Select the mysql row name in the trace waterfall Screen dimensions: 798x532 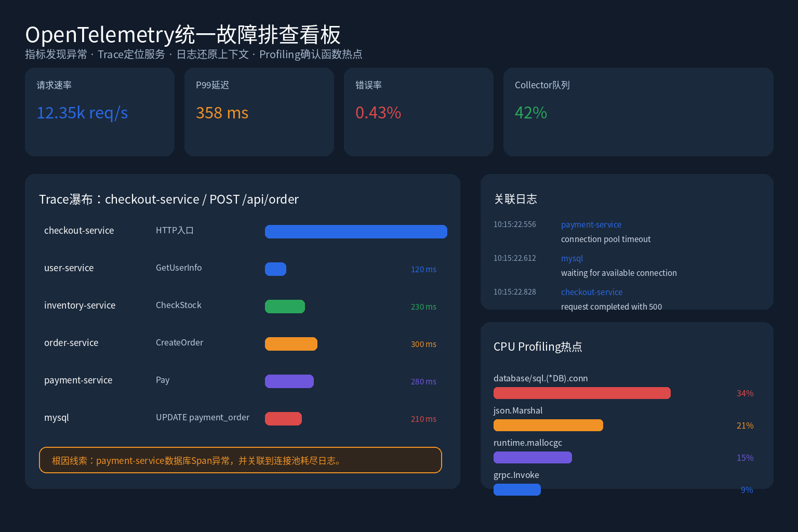click(57, 417)
